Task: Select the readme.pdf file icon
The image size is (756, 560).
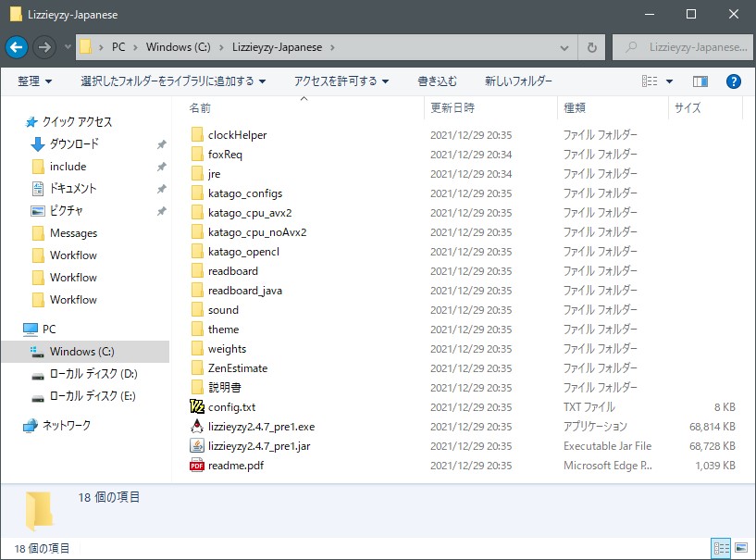Action: pos(197,466)
